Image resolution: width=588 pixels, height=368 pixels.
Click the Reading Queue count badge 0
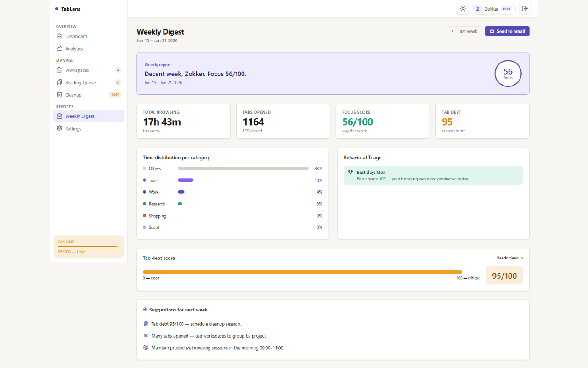(118, 82)
